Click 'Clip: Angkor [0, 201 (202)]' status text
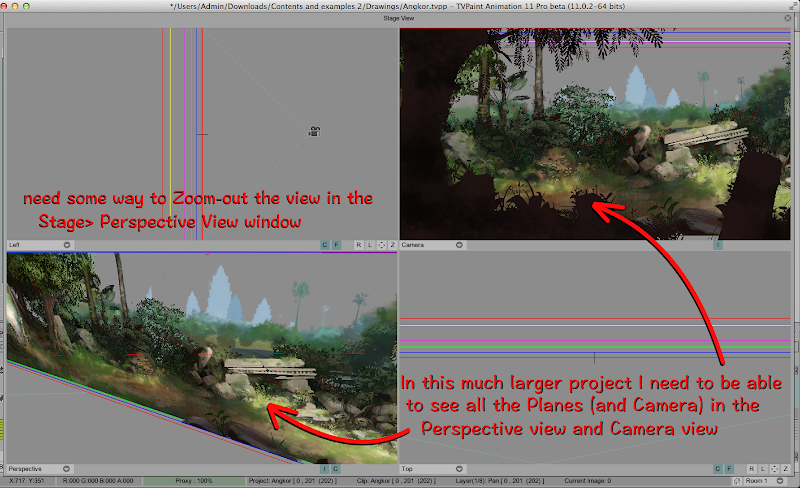Image resolution: width=800 pixels, height=488 pixels. (x=396, y=481)
